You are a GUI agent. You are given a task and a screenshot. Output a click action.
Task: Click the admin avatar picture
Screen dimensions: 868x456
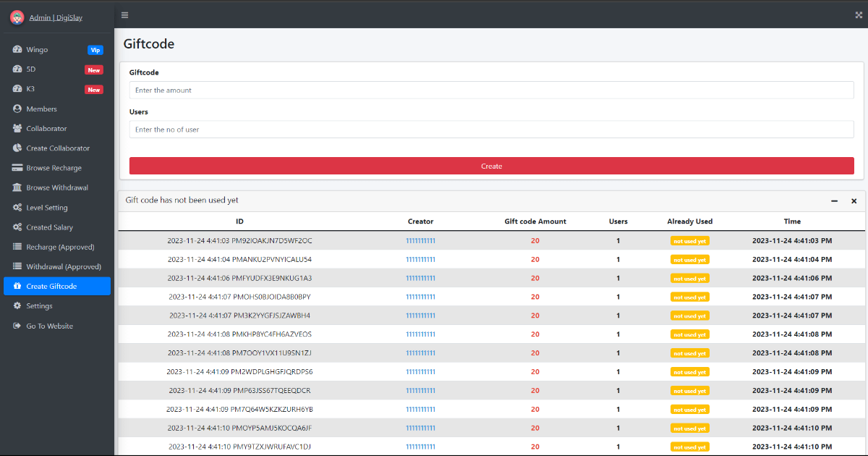tap(17, 17)
